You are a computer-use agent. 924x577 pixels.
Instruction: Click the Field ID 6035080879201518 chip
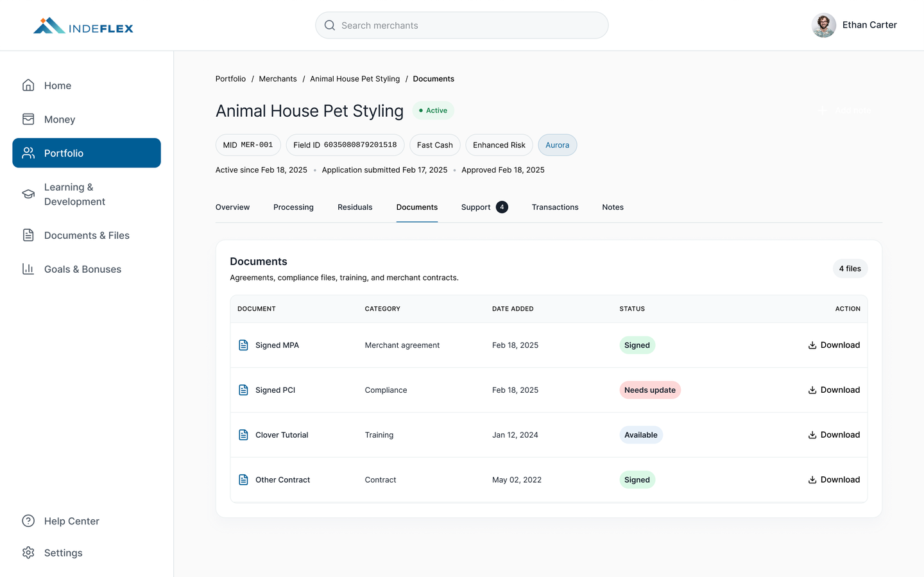click(x=345, y=145)
